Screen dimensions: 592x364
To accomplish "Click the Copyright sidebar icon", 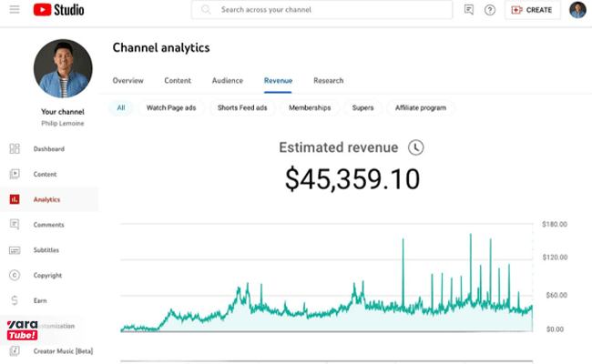I will [15, 276].
